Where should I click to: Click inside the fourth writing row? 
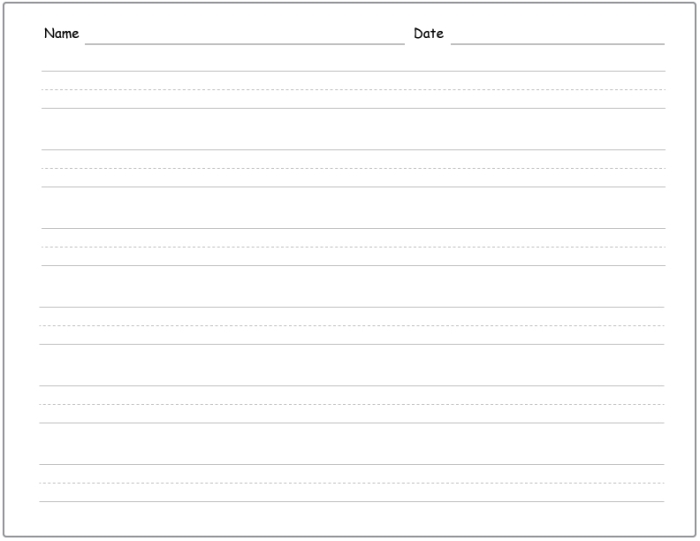pyautogui.click(x=352, y=326)
